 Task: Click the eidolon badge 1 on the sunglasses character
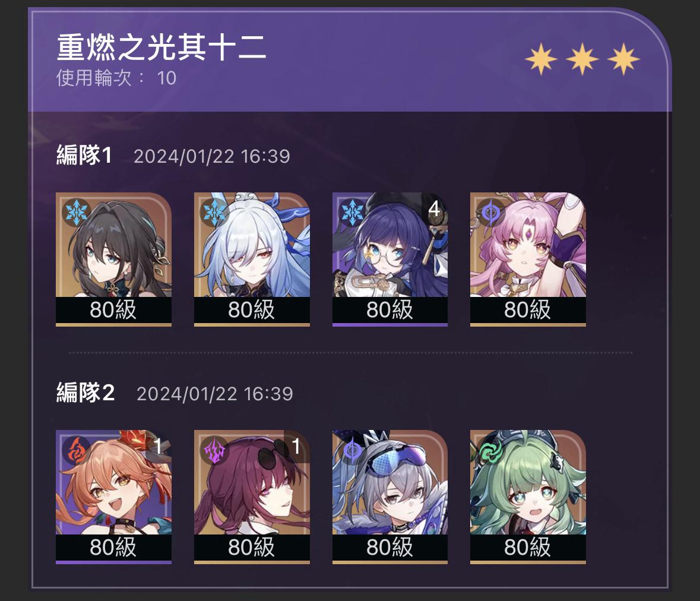point(296,446)
